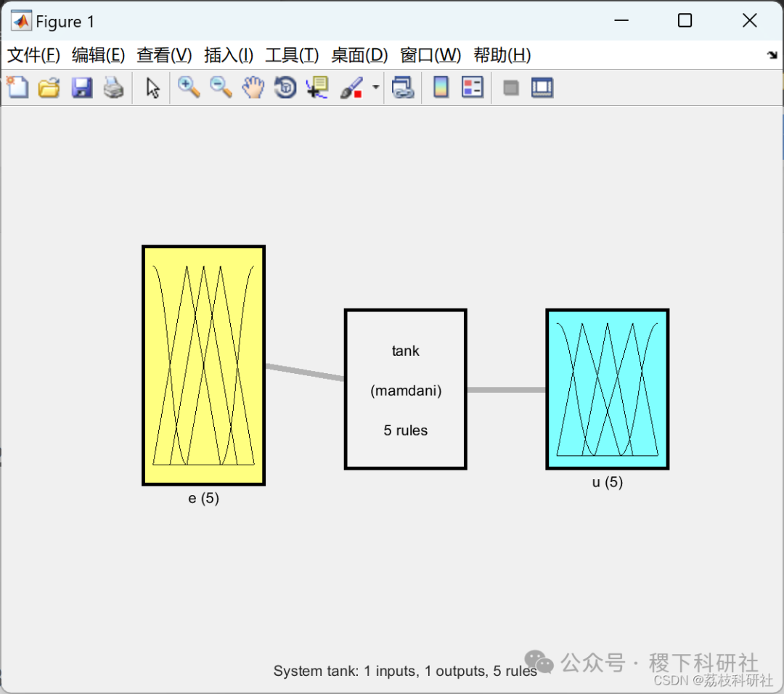Insert a Legend using toolbar icon
The width and height of the screenshot is (784, 694).
point(473,88)
